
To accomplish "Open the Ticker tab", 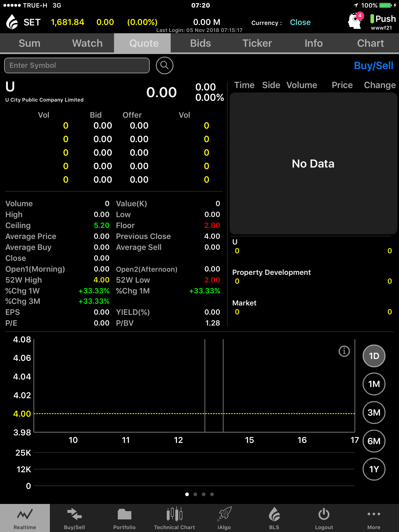I will click(257, 43).
